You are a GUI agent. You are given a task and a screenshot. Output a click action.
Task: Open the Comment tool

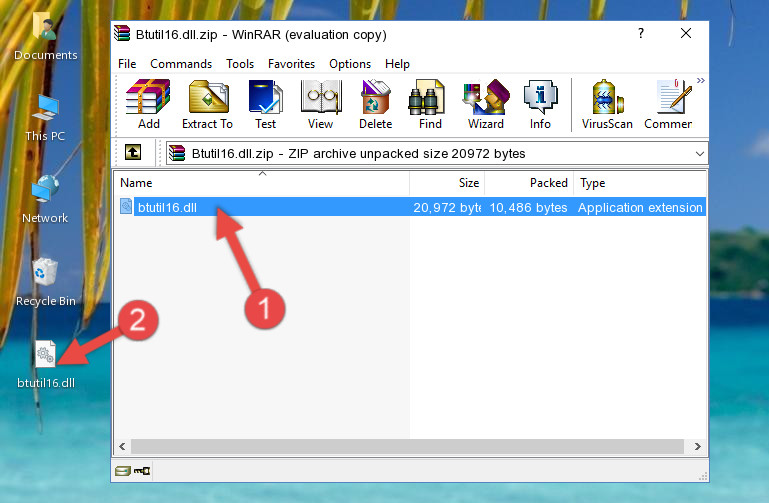coord(668,104)
